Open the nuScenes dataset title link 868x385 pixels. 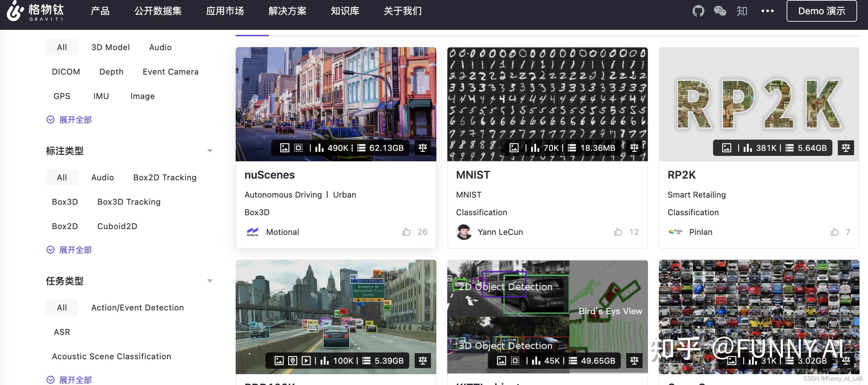coord(270,175)
